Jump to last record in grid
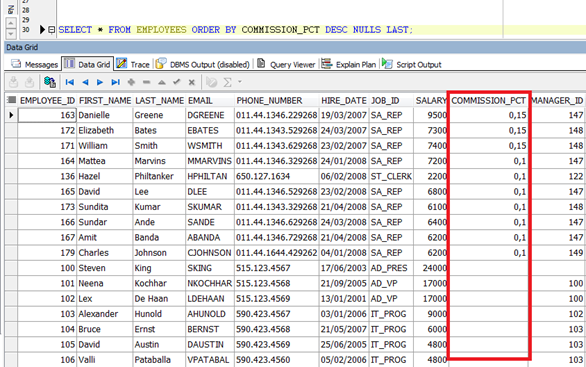586x367 pixels. 115,82
